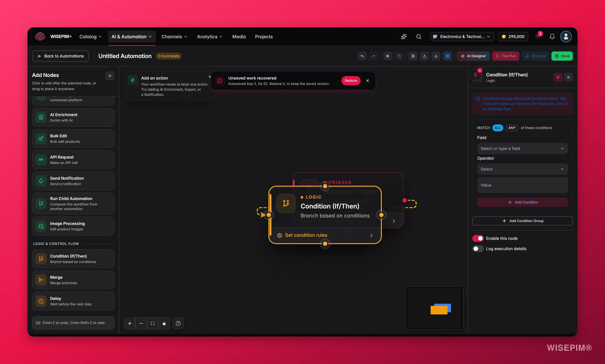Open the AI sparkle assistant icon
The width and height of the screenshot is (605, 364).
pyautogui.click(x=404, y=37)
